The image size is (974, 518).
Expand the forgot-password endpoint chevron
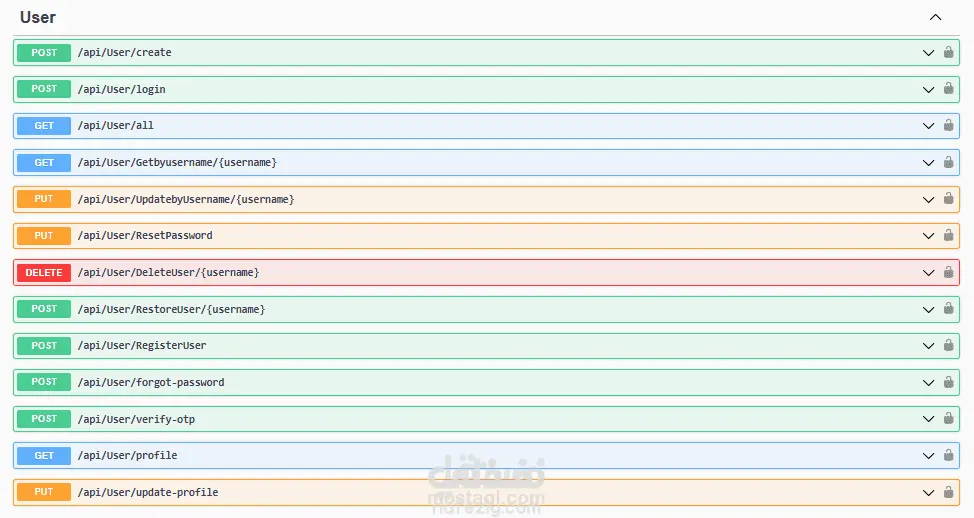point(929,383)
